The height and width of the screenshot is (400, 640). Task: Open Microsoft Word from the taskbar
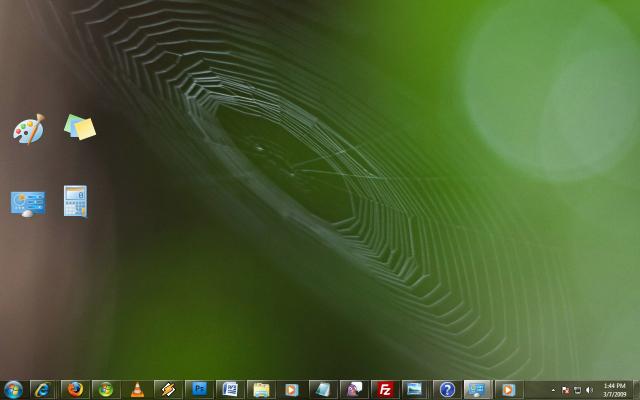pos(230,389)
